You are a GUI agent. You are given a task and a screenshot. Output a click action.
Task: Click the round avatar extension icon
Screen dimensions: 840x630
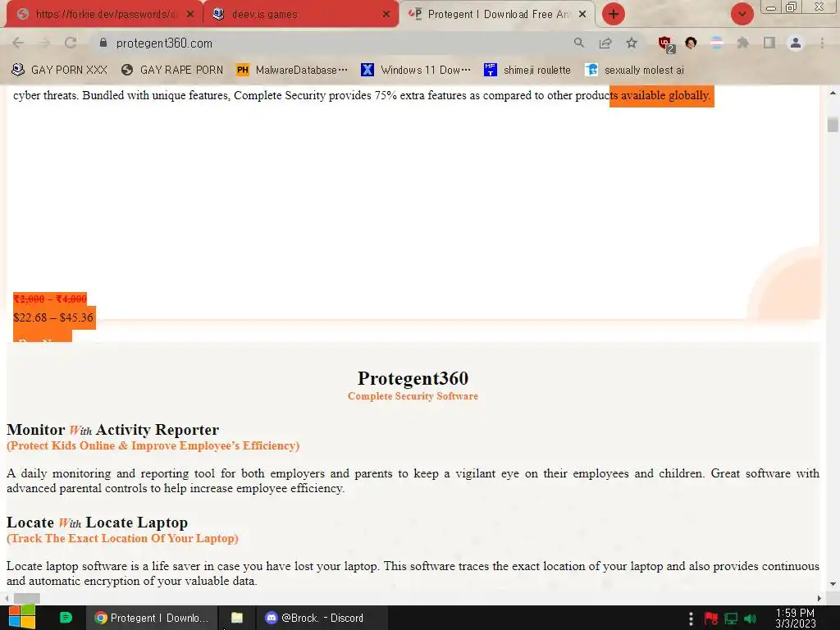(x=691, y=43)
